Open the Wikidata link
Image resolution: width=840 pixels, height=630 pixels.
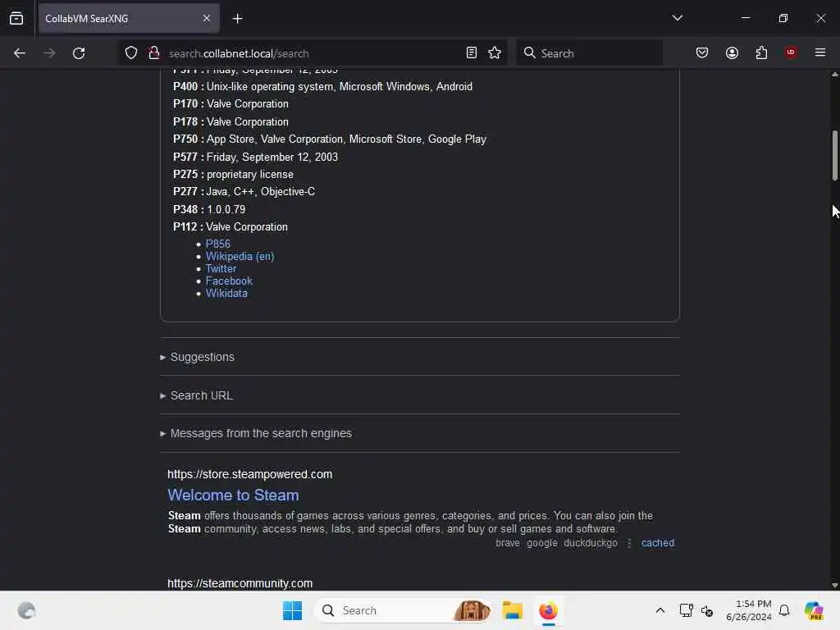[226, 293]
